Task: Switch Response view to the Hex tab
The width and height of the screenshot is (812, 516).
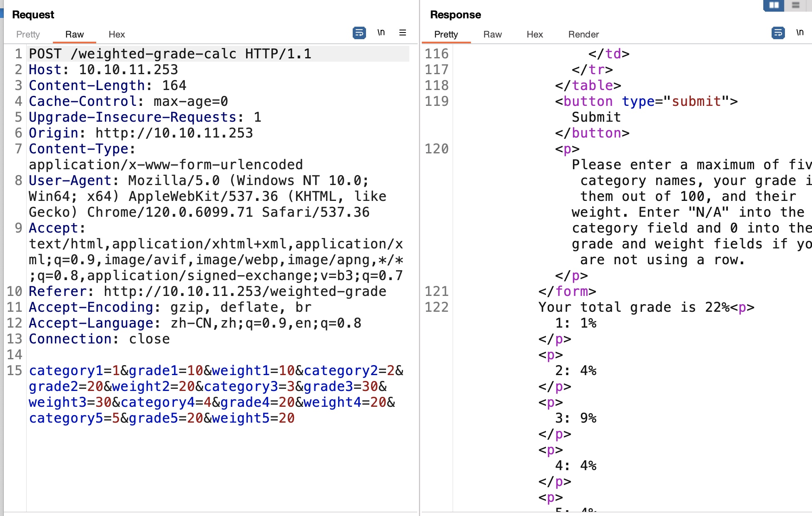Action: coord(535,34)
